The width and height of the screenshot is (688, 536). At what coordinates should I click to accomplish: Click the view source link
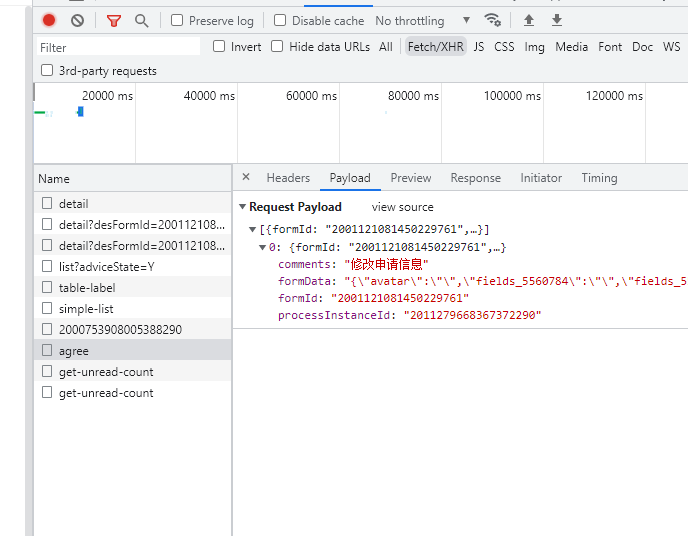pyautogui.click(x=402, y=207)
